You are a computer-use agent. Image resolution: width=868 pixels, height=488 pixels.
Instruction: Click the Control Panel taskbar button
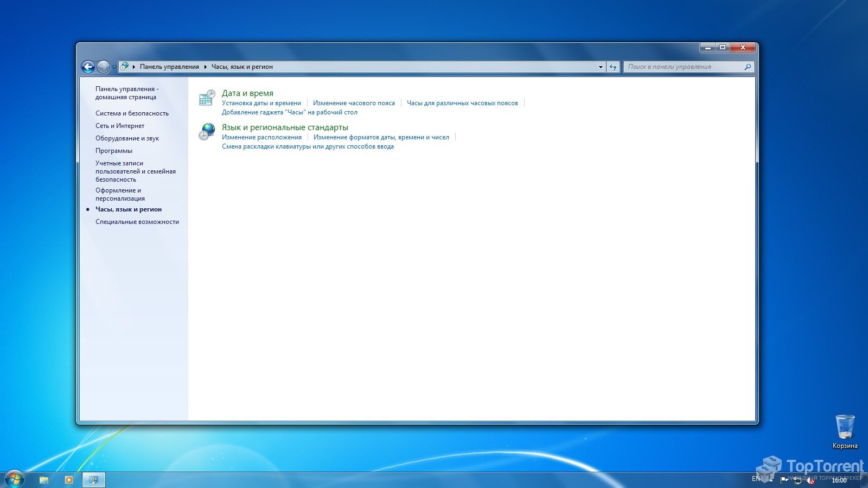[x=94, y=480]
